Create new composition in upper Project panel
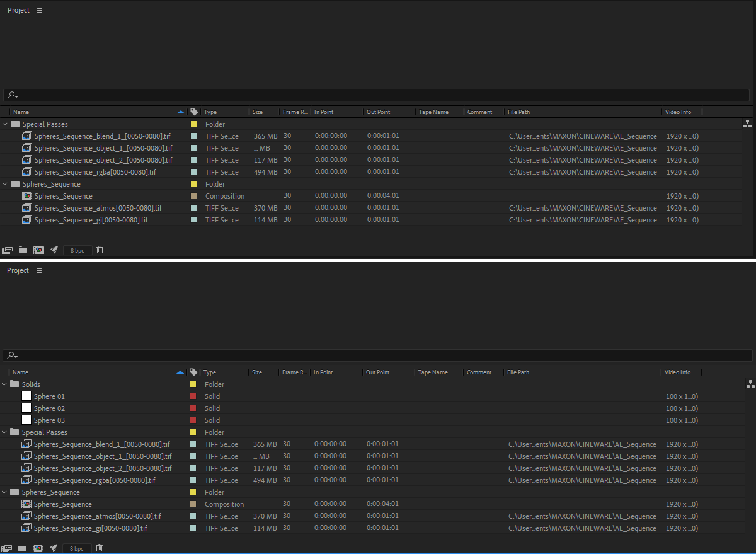 coord(38,250)
